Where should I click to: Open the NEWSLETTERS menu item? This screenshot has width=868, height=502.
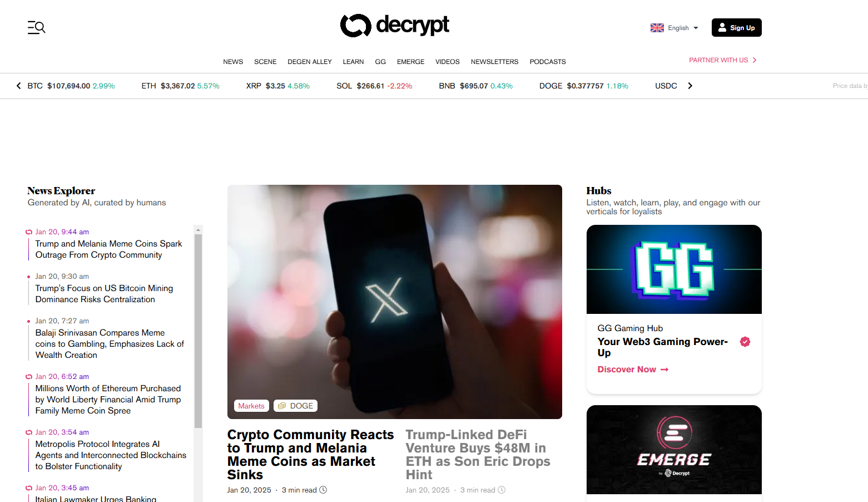(x=494, y=62)
